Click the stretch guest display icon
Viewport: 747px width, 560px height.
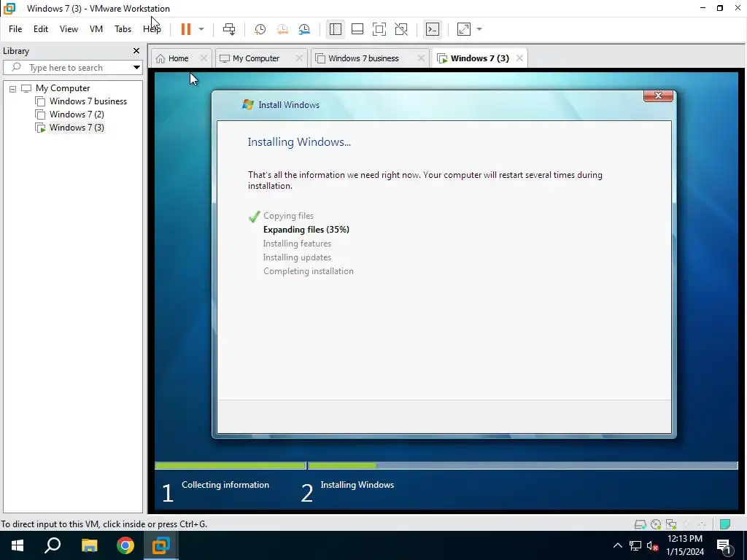[464, 29]
